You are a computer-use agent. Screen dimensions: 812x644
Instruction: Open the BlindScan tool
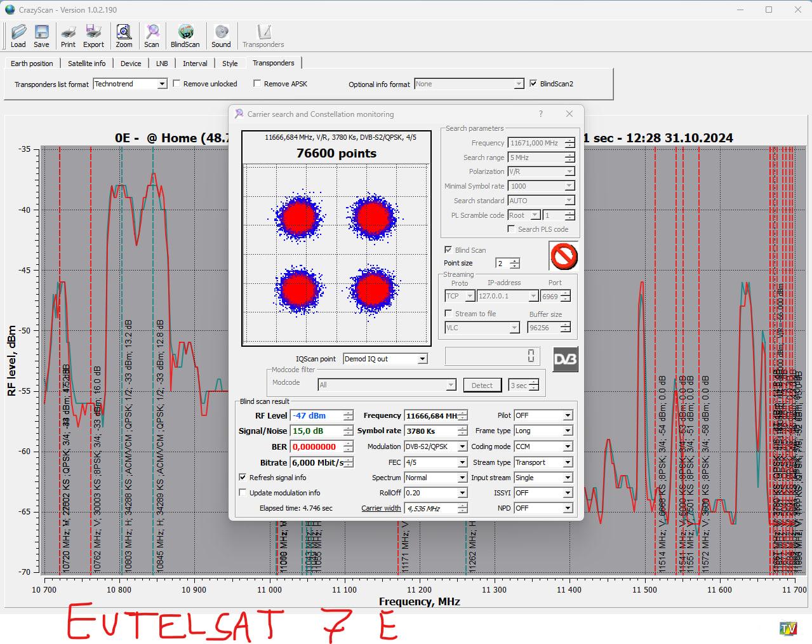tap(185, 36)
